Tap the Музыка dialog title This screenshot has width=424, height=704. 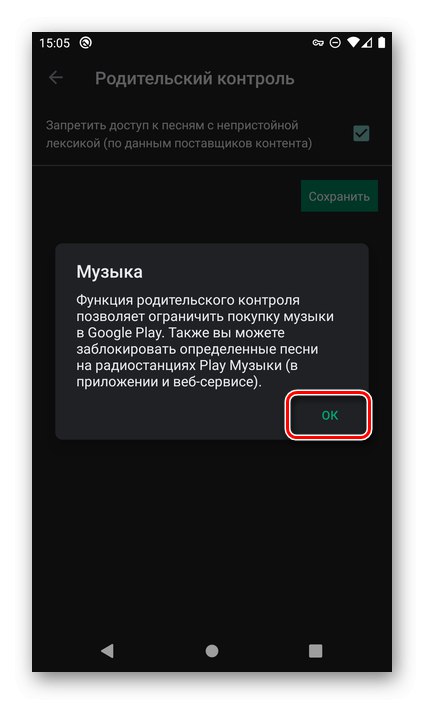pyautogui.click(x=109, y=272)
